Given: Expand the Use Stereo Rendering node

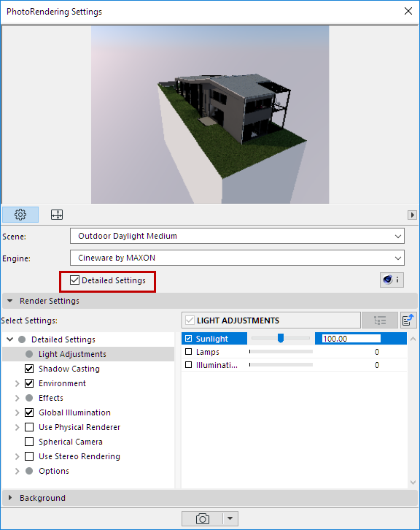Looking at the screenshot, I should pyautogui.click(x=17, y=456).
